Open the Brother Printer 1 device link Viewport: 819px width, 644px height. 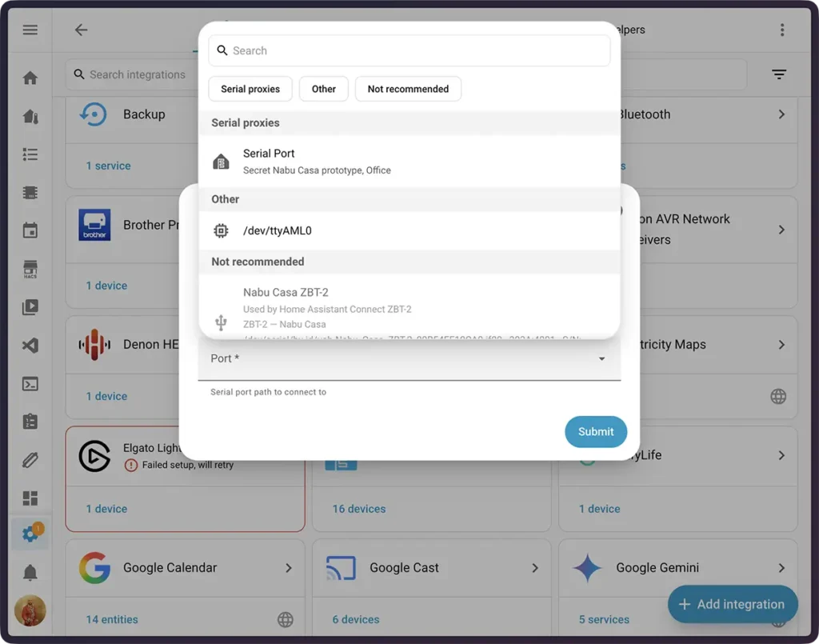[x=106, y=286]
